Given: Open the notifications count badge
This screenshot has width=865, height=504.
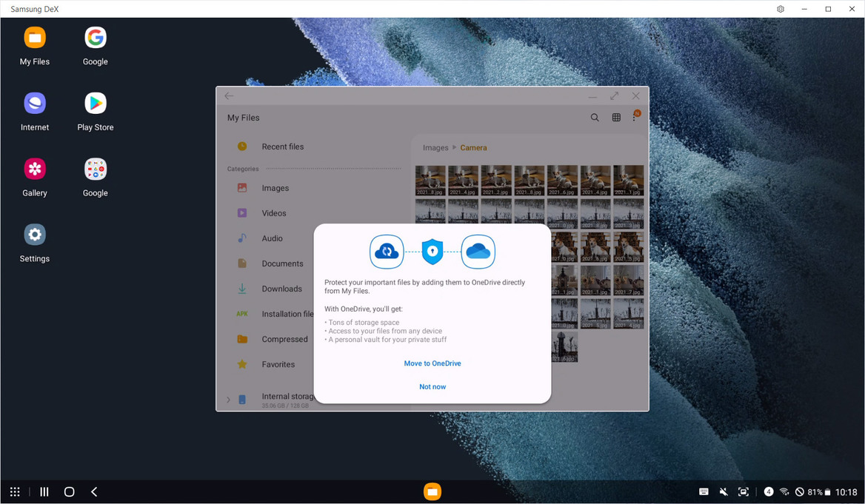Looking at the screenshot, I should click(x=769, y=491).
